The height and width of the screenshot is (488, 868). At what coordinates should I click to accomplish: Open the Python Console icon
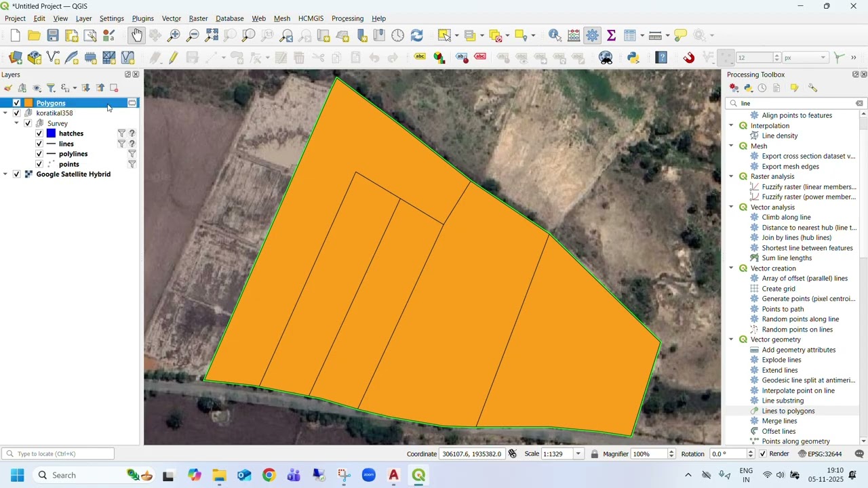(x=633, y=58)
